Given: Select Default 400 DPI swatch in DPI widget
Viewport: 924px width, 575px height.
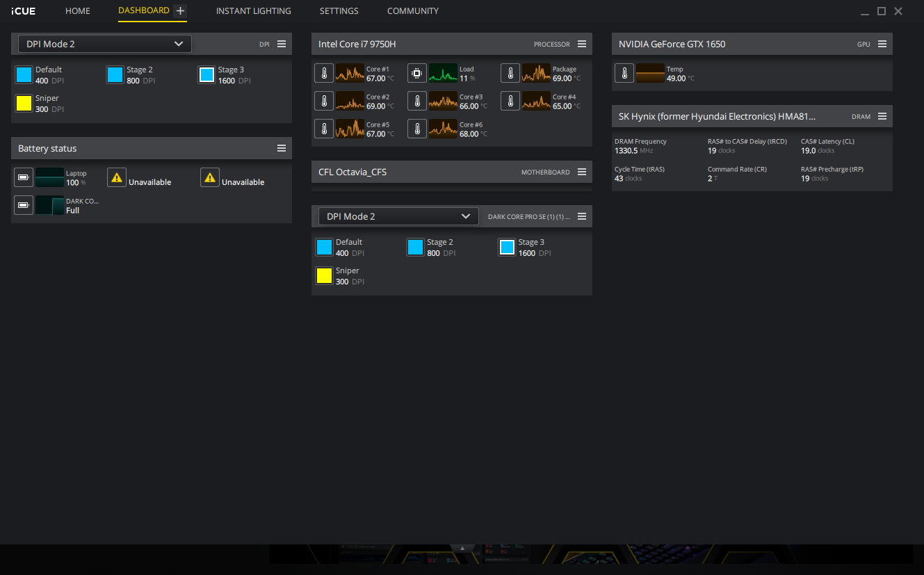Looking at the screenshot, I should coord(24,74).
